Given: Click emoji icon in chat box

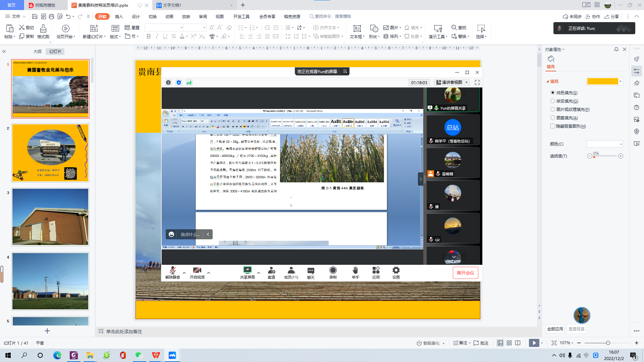Looking at the screenshot, I should click(171, 234).
